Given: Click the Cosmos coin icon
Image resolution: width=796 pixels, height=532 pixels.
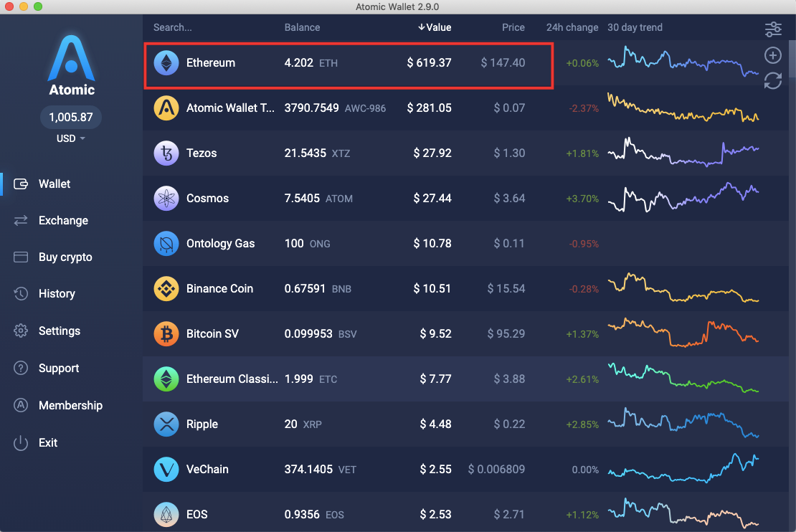Looking at the screenshot, I should [x=166, y=199].
